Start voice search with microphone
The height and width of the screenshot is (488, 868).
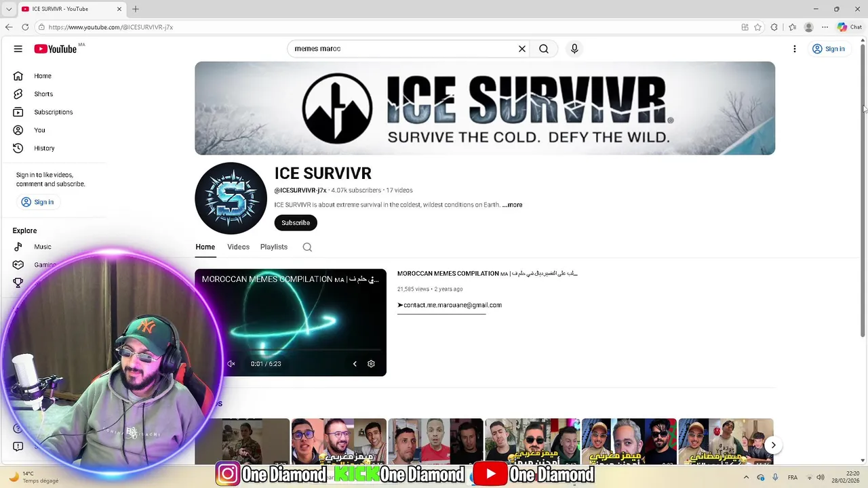574,49
